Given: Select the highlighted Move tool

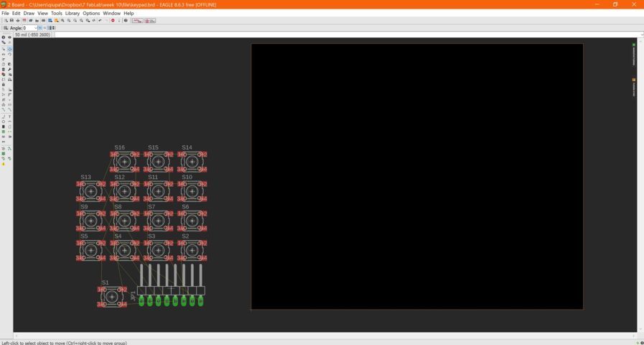Looking at the screenshot, I should coord(10,49).
